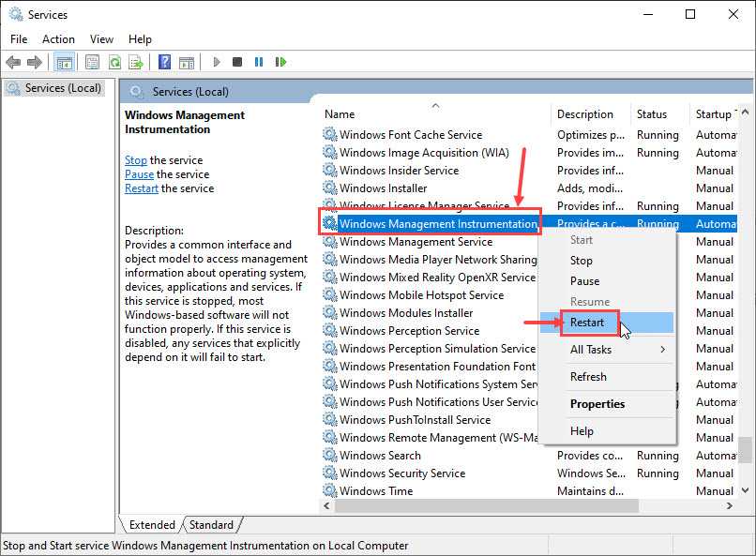Screen dimensions: 756x556
Task: Click gear icon next to Windows Image Acquisition
Action: (330, 152)
